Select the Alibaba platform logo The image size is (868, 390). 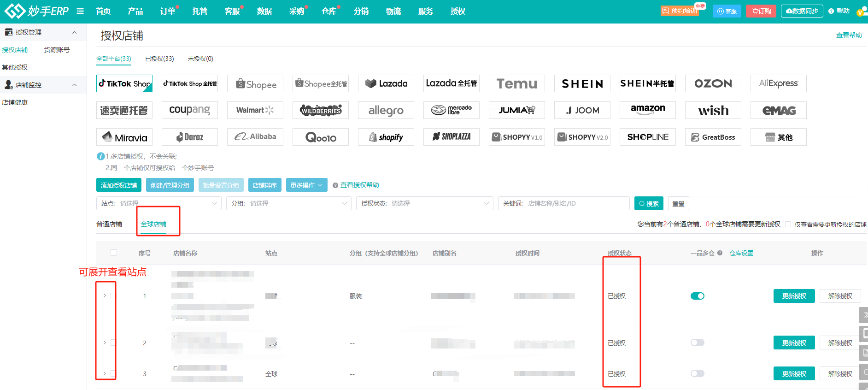pyautogui.click(x=255, y=137)
